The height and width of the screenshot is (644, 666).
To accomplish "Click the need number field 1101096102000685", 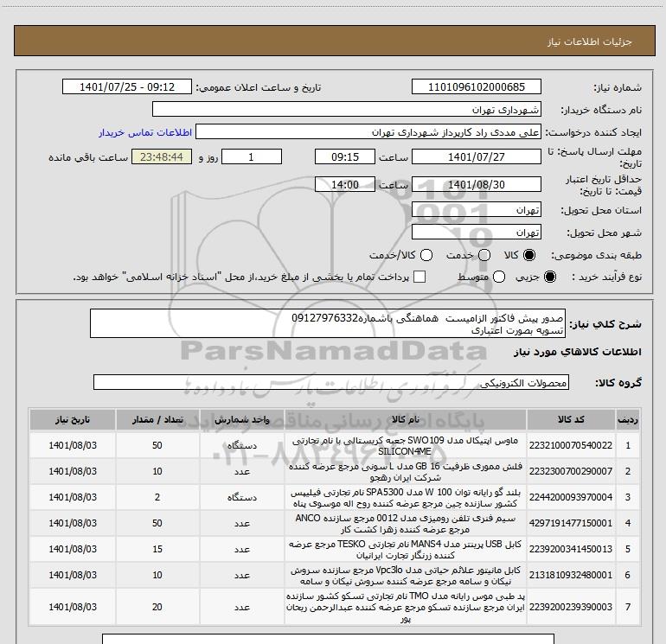I will pyautogui.click(x=476, y=86).
